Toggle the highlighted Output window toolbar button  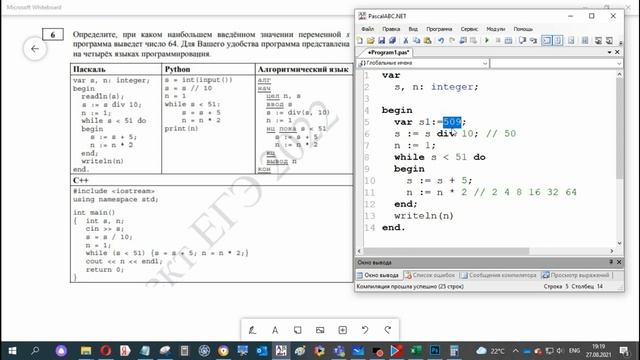coord(547,40)
